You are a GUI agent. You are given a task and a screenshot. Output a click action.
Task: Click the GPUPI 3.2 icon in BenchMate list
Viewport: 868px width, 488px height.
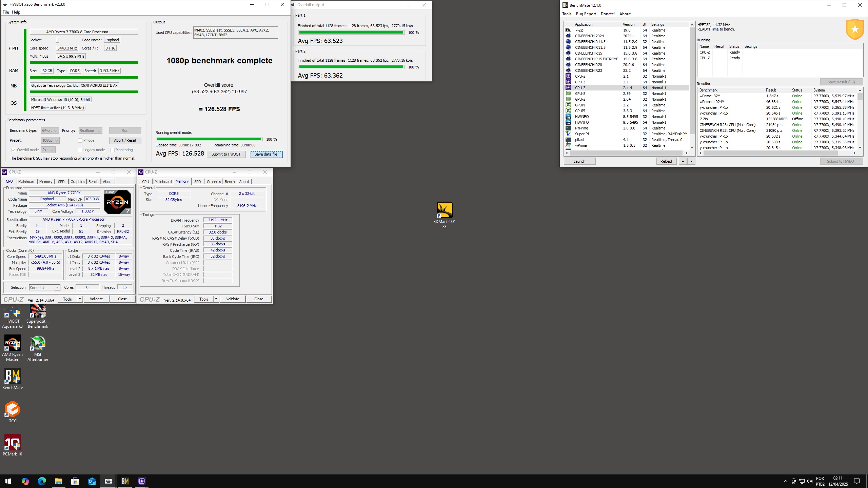tap(568, 105)
